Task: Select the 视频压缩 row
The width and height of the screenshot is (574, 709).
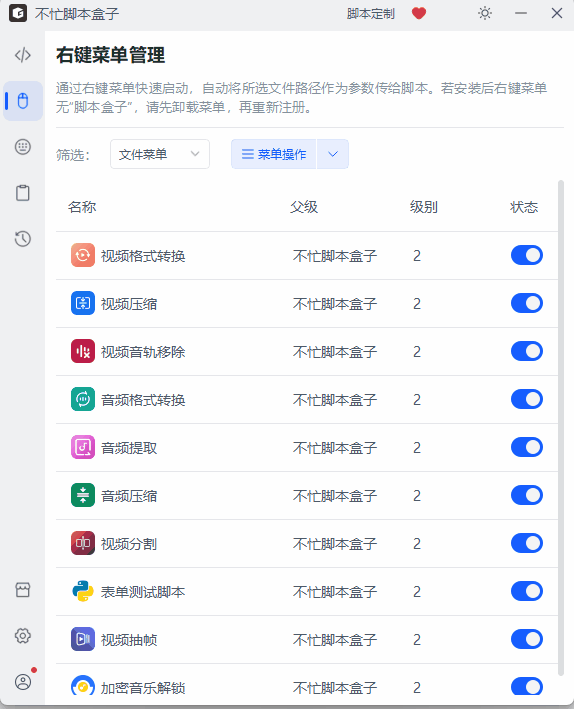Action: (307, 303)
